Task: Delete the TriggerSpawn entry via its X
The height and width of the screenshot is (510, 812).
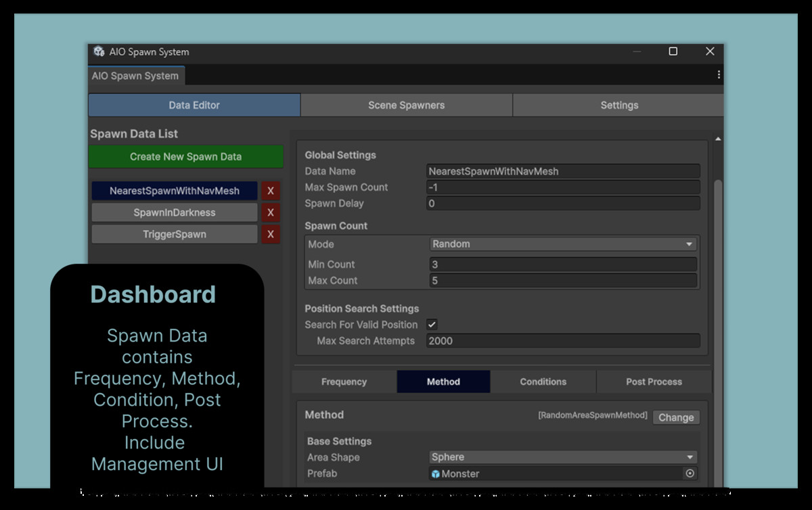Action: coord(271,234)
